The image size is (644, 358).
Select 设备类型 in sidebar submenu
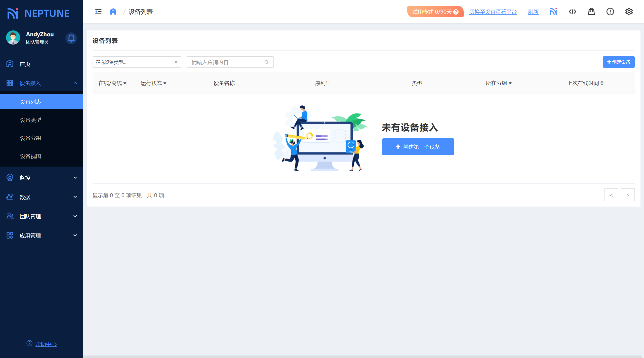click(x=31, y=120)
